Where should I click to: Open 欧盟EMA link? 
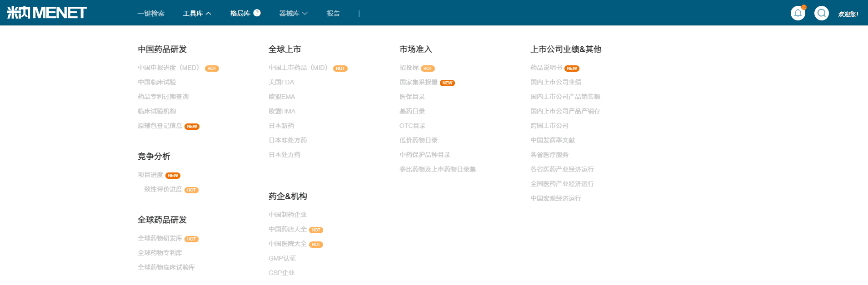[x=282, y=97]
